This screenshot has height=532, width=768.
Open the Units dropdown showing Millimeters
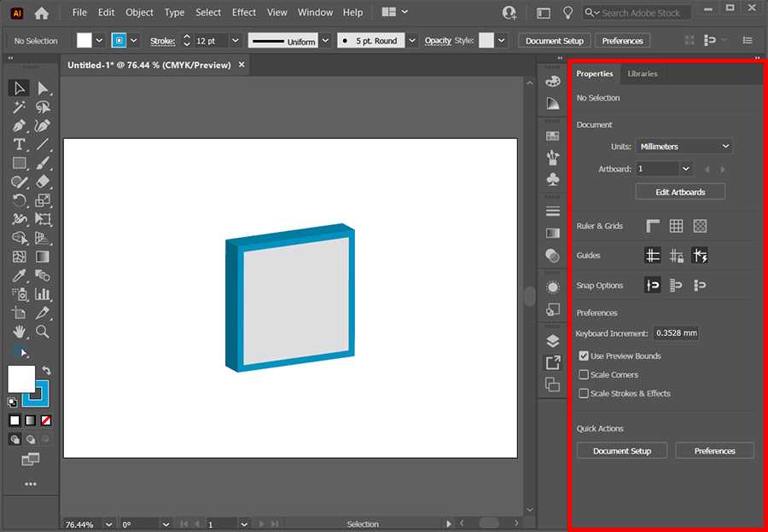coord(684,147)
